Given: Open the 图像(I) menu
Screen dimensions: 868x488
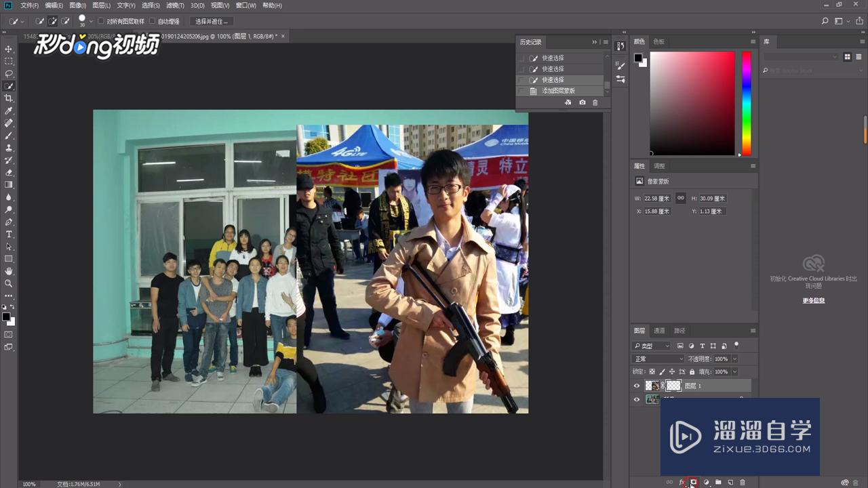Looking at the screenshot, I should click(x=77, y=5).
